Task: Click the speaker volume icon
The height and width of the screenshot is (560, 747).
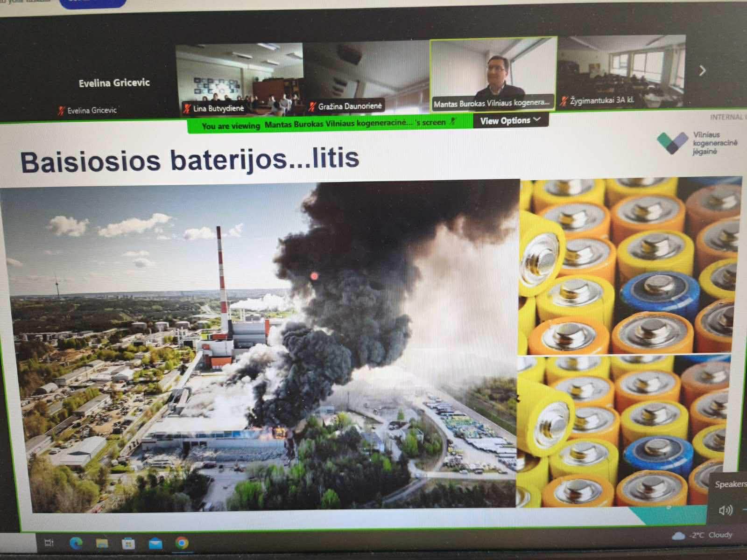Action: (726, 510)
